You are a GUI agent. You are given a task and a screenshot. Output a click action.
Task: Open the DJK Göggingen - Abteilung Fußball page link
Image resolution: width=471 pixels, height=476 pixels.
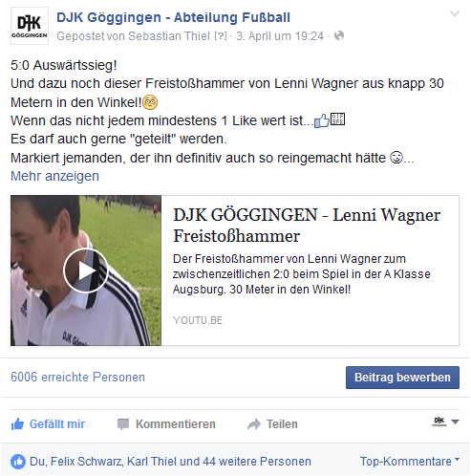pyautogui.click(x=173, y=17)
